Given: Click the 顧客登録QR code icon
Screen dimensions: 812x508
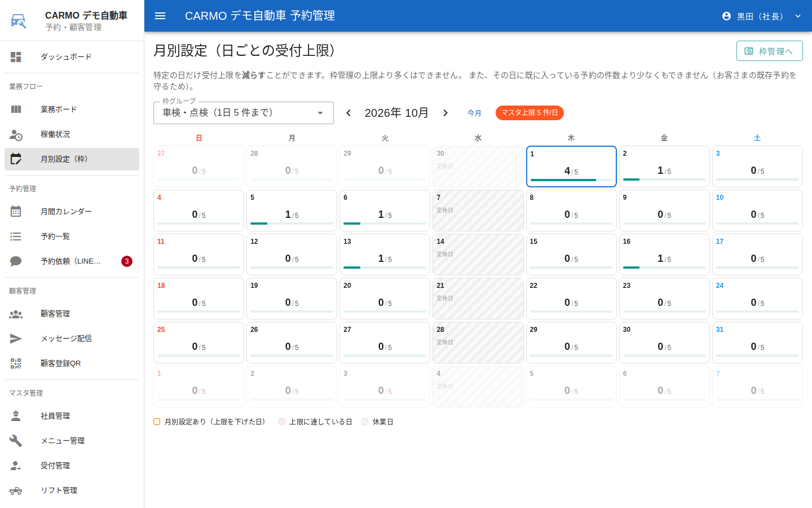Looking at the screenshot, I should (16, 364).
